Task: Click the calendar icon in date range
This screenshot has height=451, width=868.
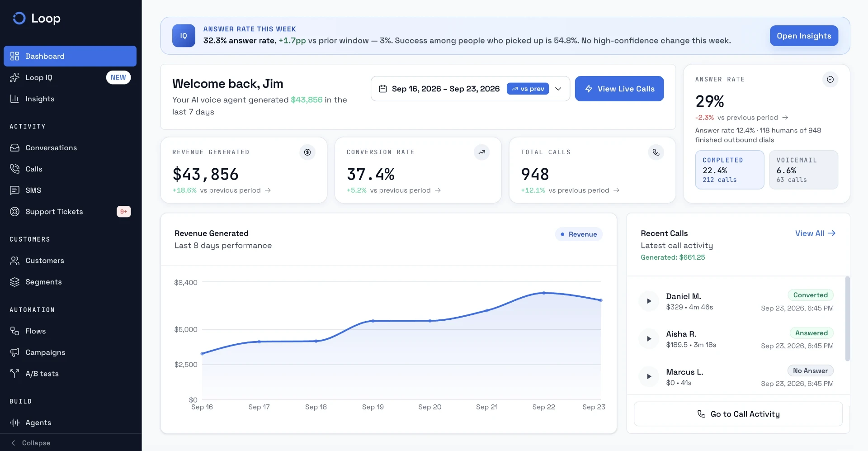Action: (x=382, y=89)
